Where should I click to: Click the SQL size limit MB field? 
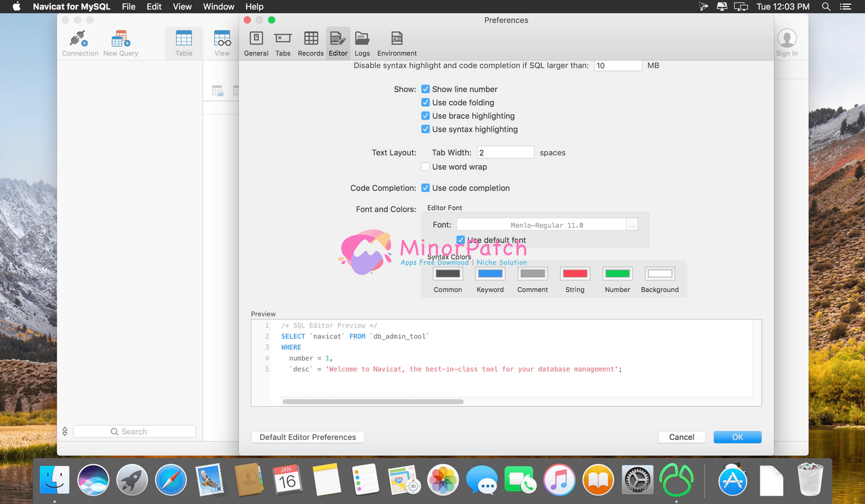coord(618,66)
